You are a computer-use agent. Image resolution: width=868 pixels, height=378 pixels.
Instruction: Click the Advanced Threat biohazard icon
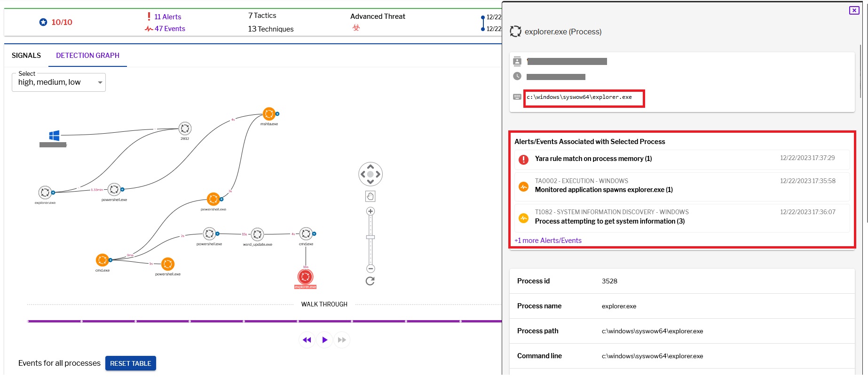[x=356, y=28]
